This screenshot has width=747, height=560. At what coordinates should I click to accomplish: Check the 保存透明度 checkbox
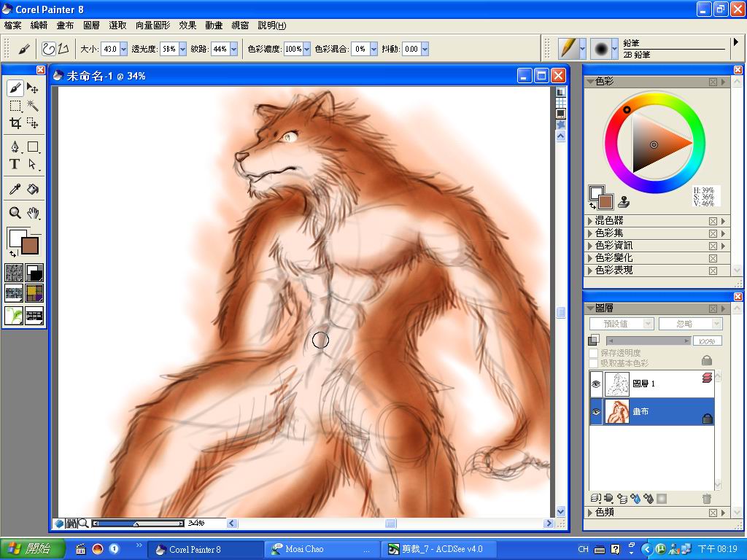(594, 353)
